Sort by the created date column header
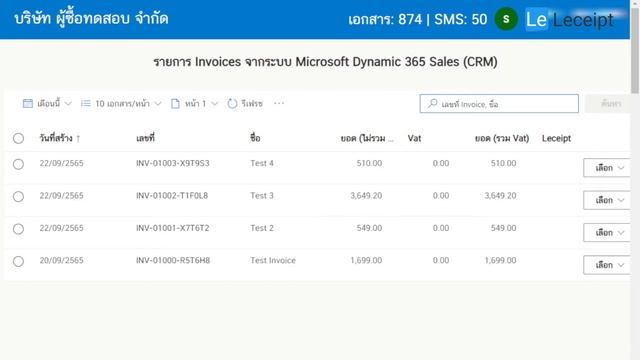Viewport: 640px width, 360px height. [x=56, y=138]
